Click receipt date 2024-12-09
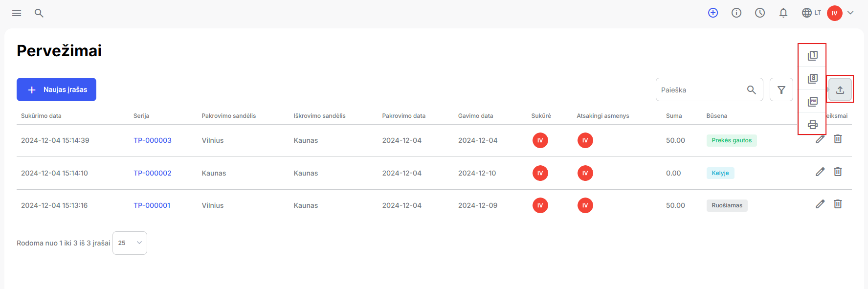868x289 pixels. pos(478,205)
